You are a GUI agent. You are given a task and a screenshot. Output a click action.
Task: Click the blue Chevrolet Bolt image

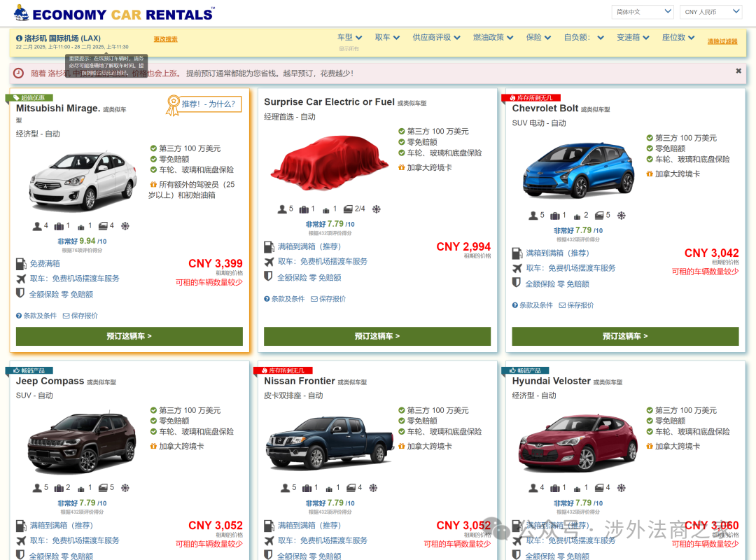[579, 170]
